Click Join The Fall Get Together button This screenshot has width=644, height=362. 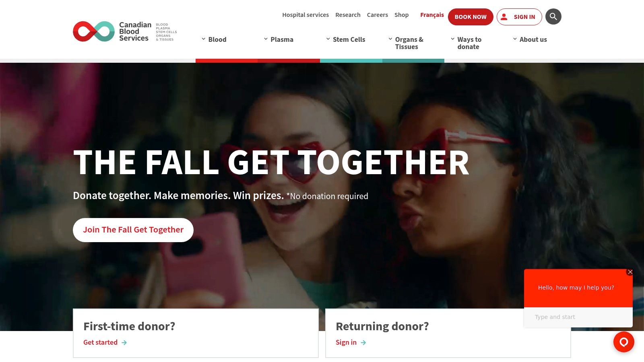133,230
